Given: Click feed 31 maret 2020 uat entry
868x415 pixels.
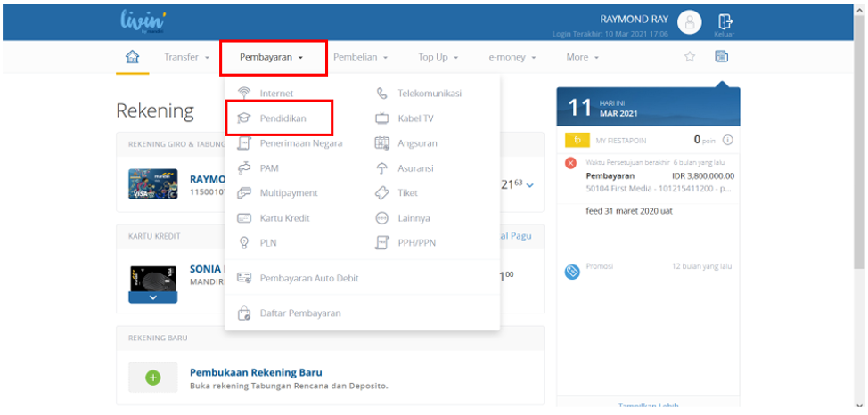Looking at the screenshot, I should (x=629, y=211).
